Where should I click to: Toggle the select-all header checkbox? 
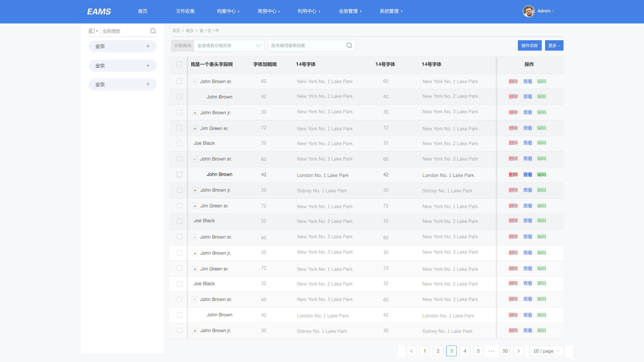[179, 64]
